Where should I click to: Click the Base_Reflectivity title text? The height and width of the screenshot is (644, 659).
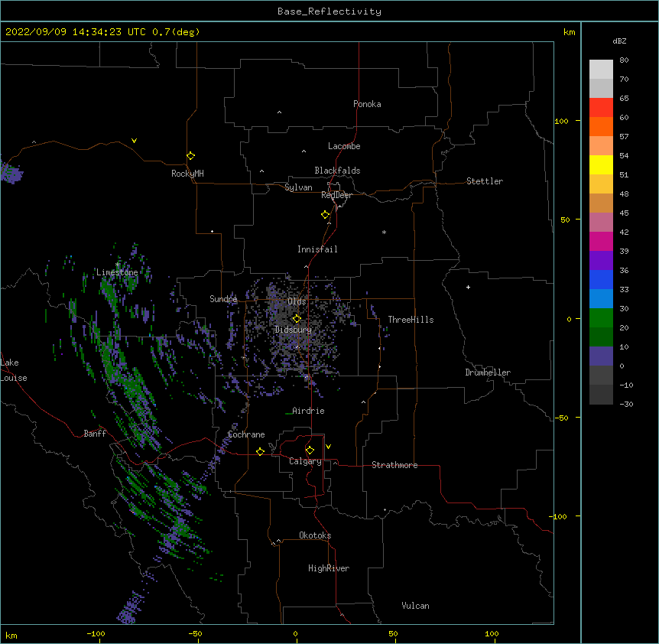point(329,11)
